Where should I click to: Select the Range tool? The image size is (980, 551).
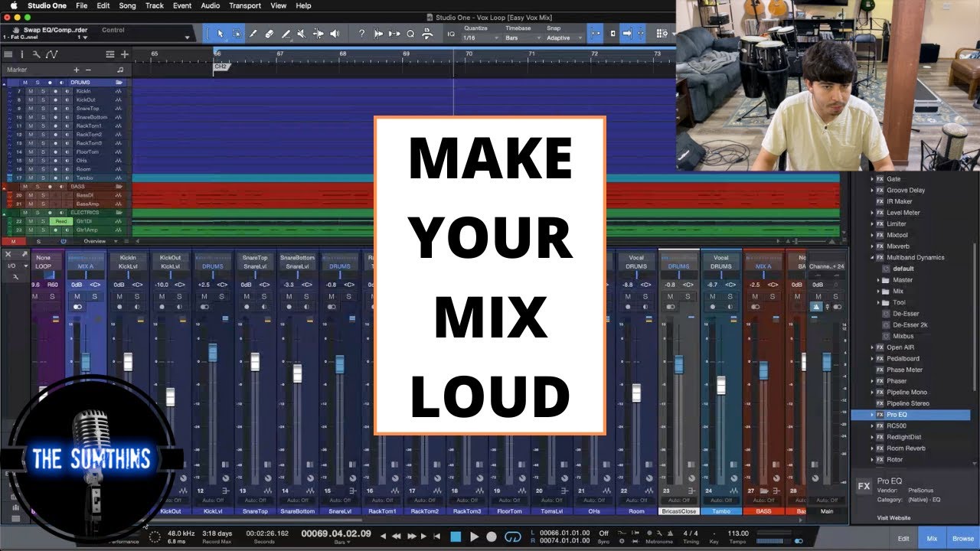point(237,34)
